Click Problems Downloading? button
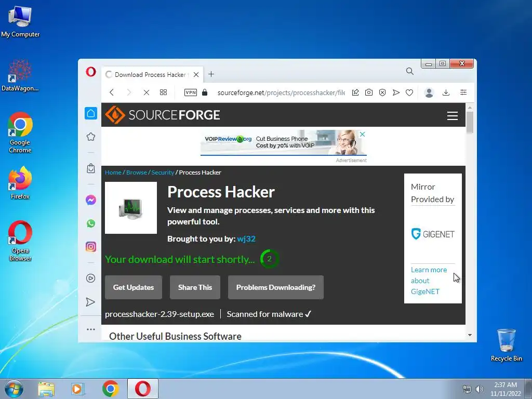Viewport: 532px width, 399px height. (x=276, y=287)
